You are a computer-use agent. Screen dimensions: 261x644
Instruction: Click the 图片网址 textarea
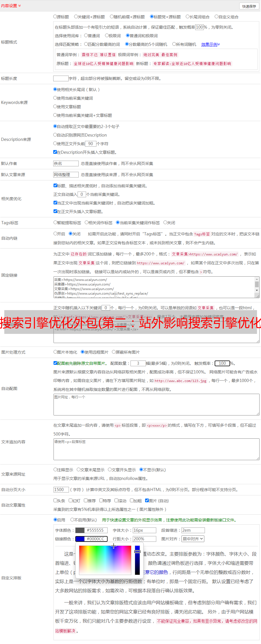coord(157,405)
